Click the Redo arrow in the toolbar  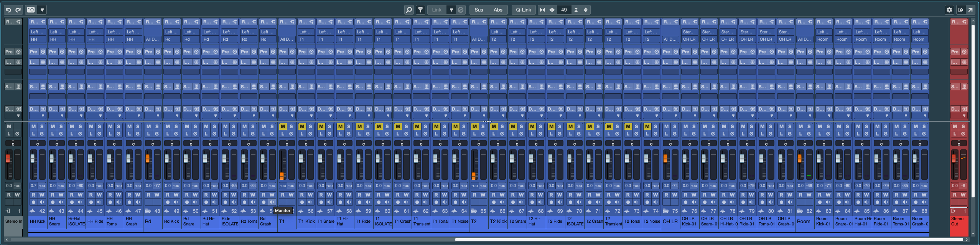[x=18, y=10]
